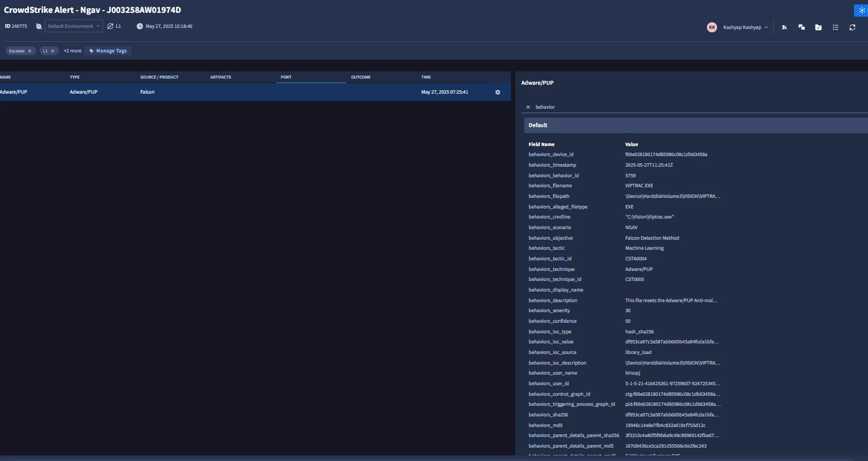The image size is (868, 461).
Task: Click the clock icon beside creation date
Action: point(140,26)
